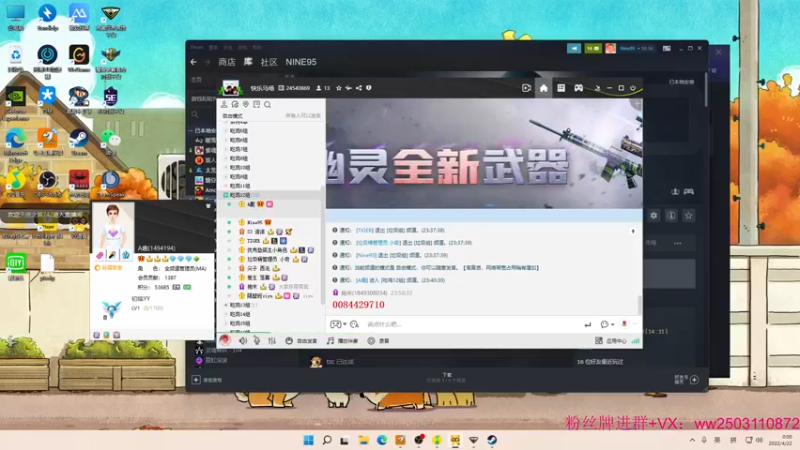This screenshot has width=800, height=450.
Task: Open the Steam menu in title bar
Action: click(x=197, y=47)
